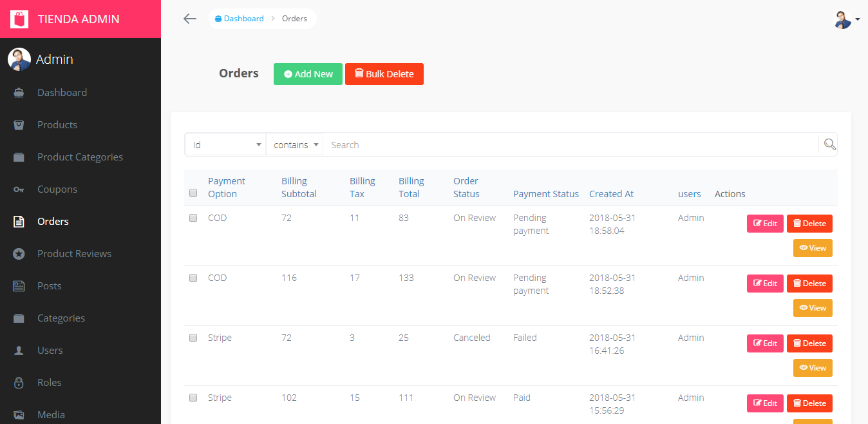Toggle the select-all checkbox in table header

(193, 193)
